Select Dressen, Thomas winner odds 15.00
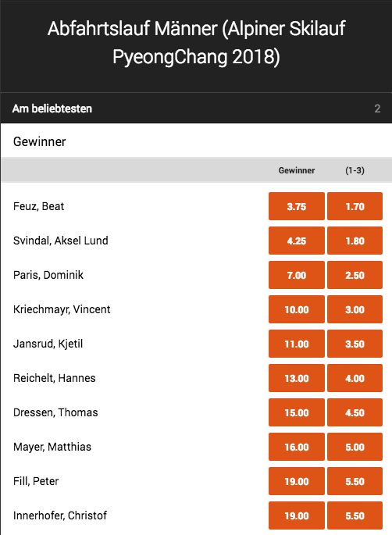The width and height of the screenshot is (392, 535). pos(297,412)
